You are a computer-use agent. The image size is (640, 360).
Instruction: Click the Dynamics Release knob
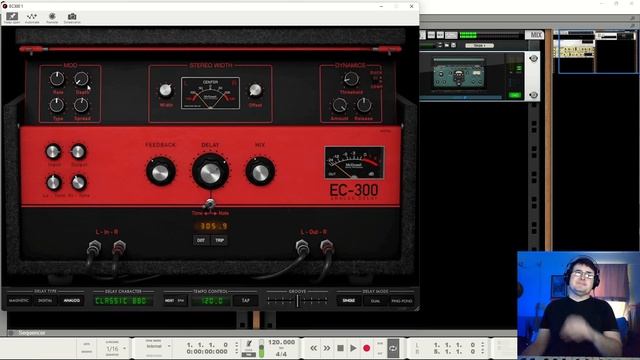click(x=364, y=105)
